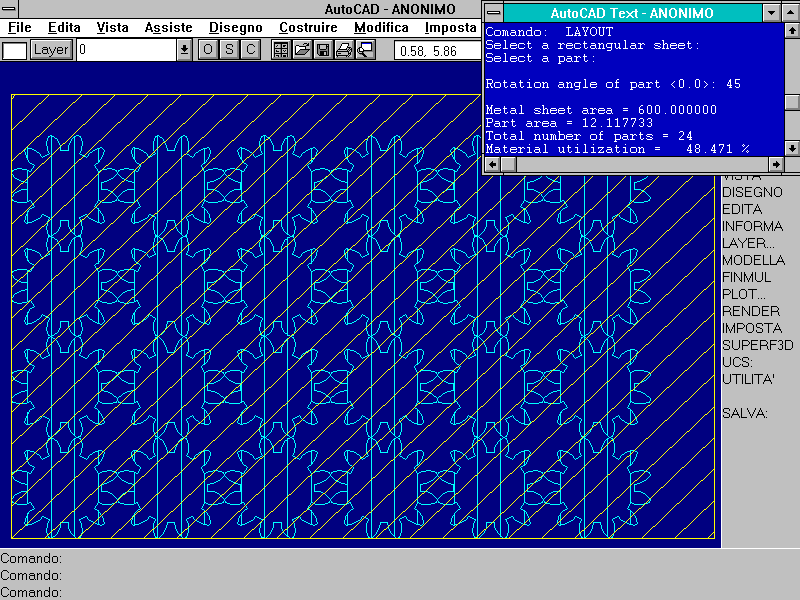This screenshot has height=600, width=800.
Task: Open the Vista menu
Action: tap(112, 28)
